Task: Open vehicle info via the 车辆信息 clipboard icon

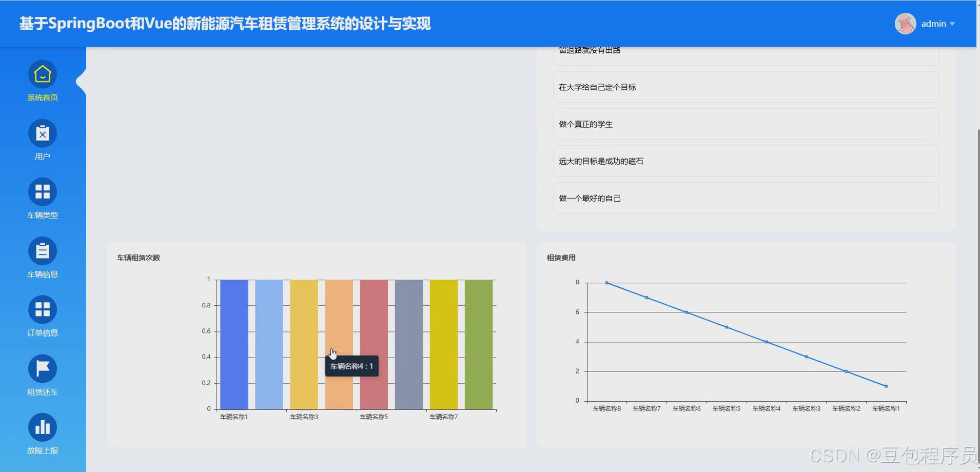Action: pyautogui.click(x=43, y=250)
